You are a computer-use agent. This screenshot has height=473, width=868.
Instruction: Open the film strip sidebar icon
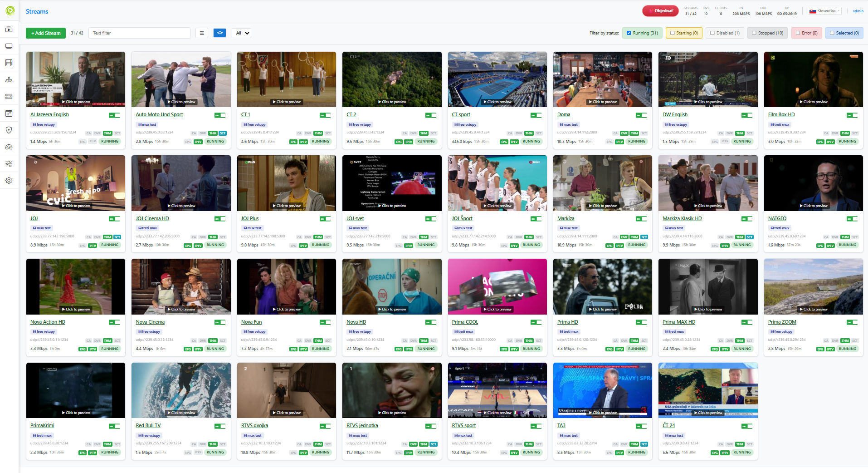[x=9, y=63]
